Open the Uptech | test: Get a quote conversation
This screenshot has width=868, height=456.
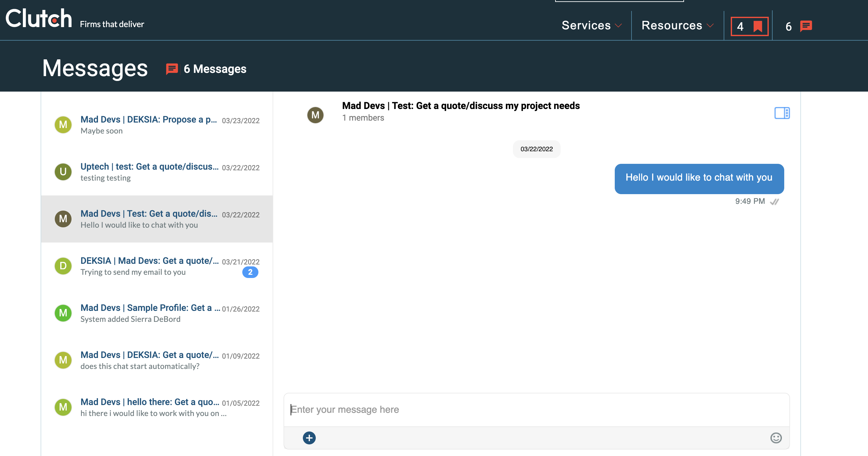tap(157, 172)
